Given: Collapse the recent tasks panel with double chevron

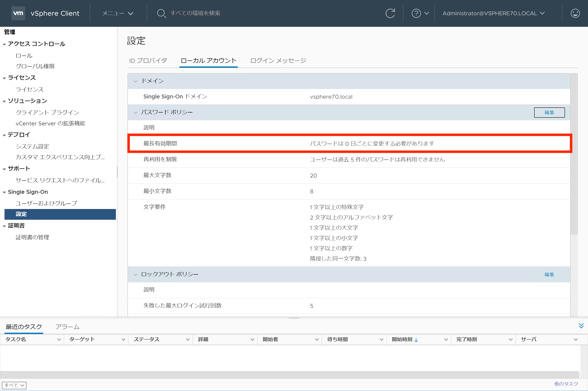Looking at the screenshot, I should pyautogui.click(x=581, y=326).
